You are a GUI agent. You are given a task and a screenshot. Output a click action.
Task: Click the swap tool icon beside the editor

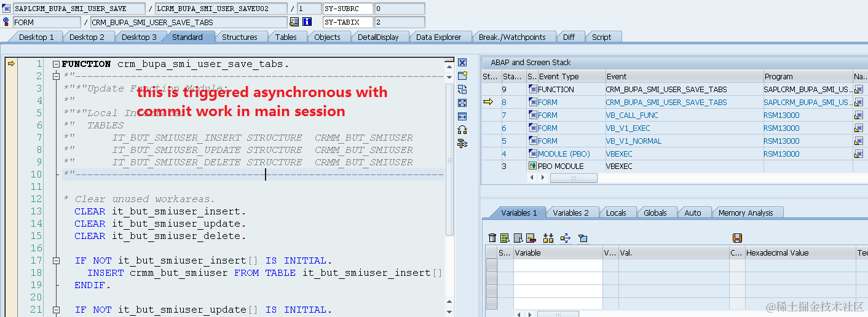click(x=462, y=90)
